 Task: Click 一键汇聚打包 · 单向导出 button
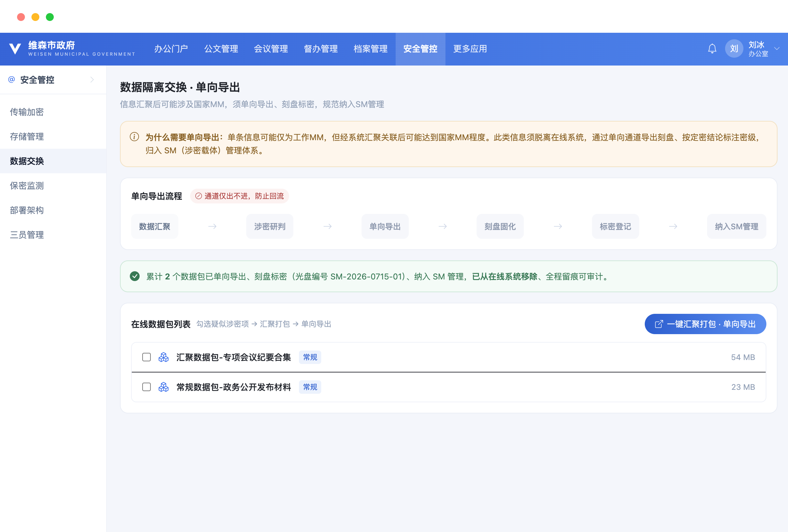(705, 324)
